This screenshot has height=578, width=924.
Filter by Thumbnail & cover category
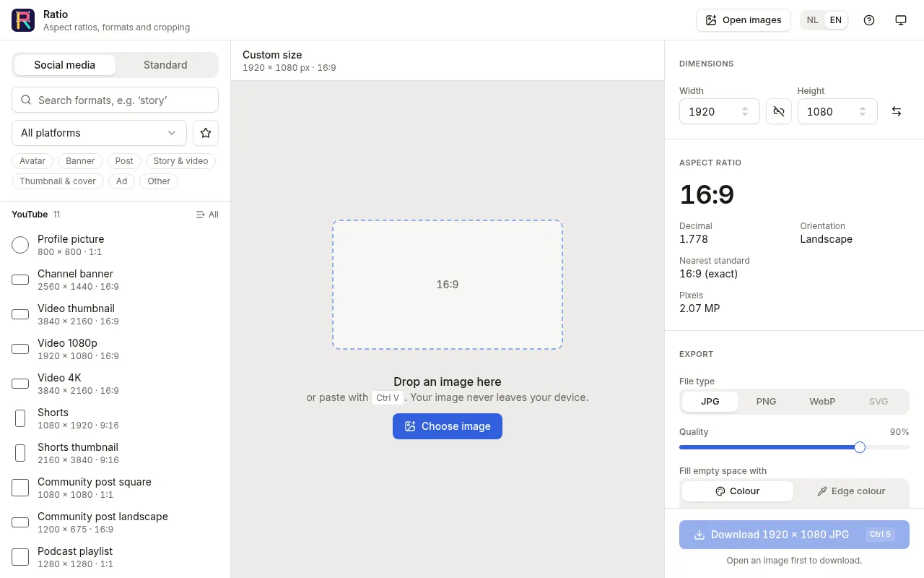tap(58, 181)
